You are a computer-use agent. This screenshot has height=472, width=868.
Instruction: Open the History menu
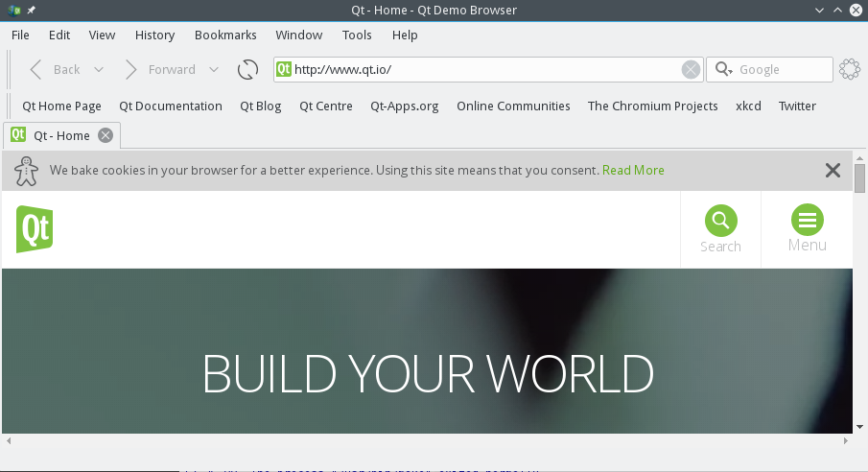155,35
